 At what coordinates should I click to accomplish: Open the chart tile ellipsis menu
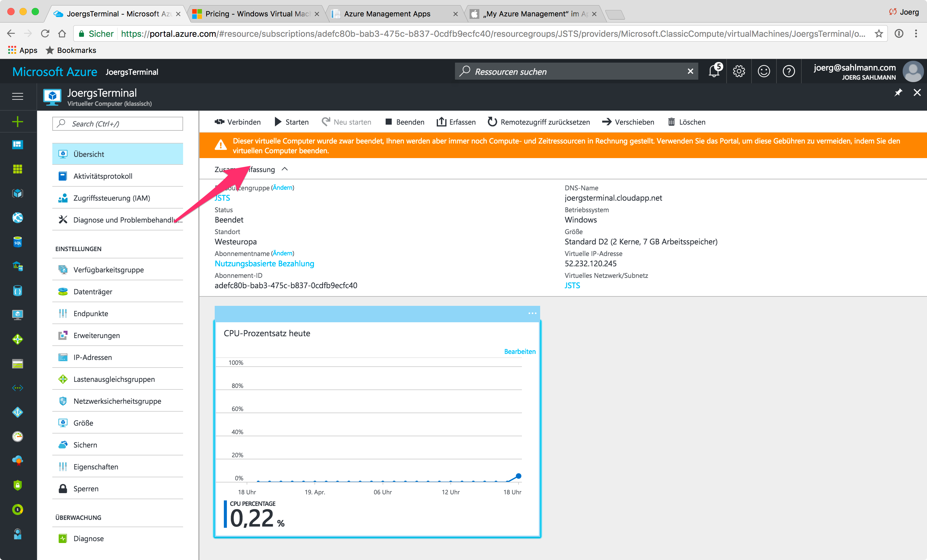[x=532, y=313]
